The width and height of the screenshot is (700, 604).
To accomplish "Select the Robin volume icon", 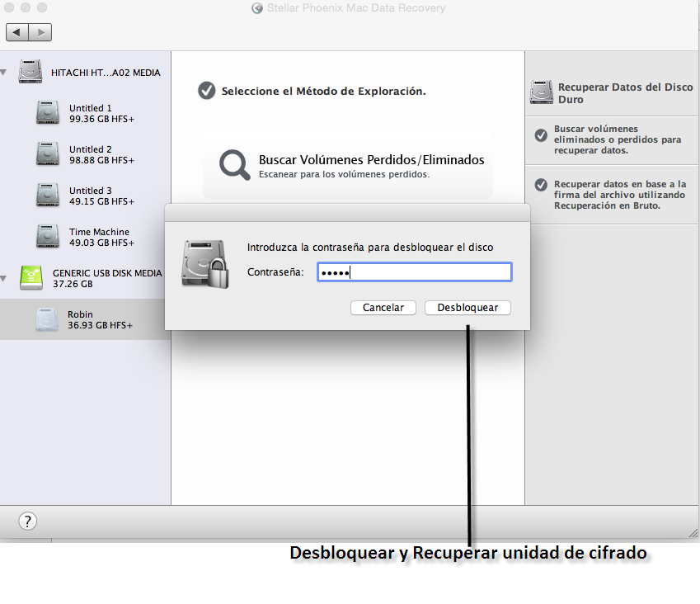I will (x=47, y=319).
